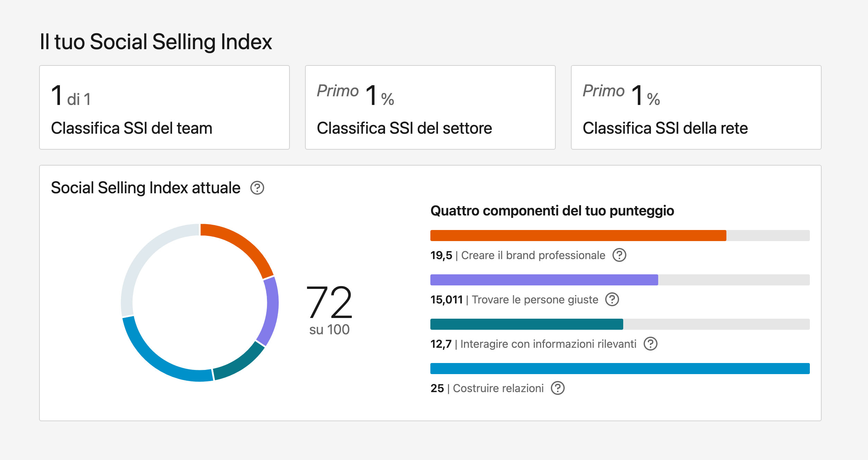The height and width of the screenshot is (460, 868).
Task: Click the 'Il tuo Social Selling Index' heading
Action: tap(156, 42)
